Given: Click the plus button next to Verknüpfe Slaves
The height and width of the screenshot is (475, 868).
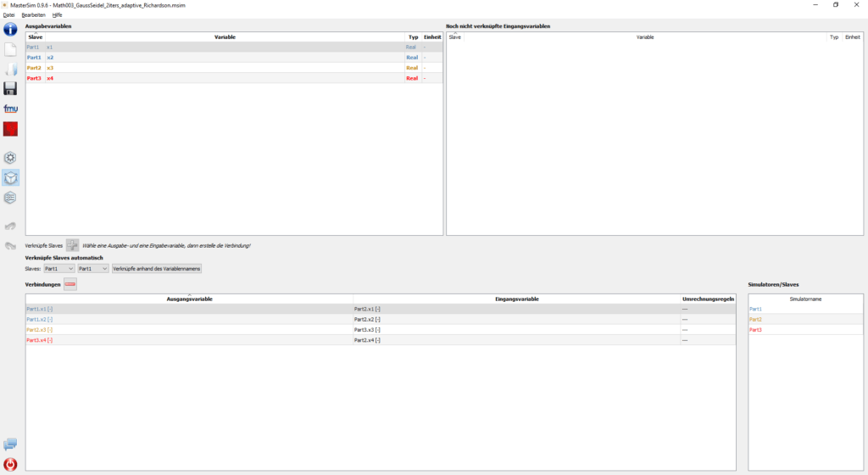Looking at the screenshot, I should [x=72, y=245].
